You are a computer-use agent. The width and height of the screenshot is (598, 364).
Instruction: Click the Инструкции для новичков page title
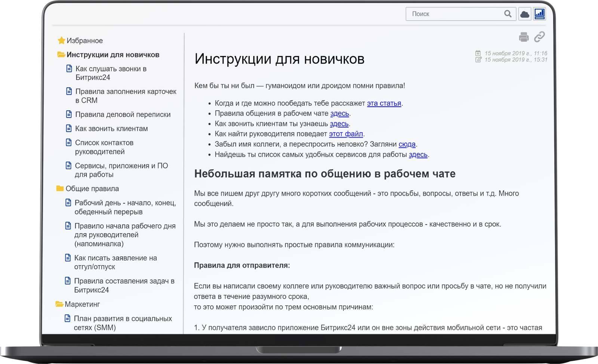pos(279,59)
